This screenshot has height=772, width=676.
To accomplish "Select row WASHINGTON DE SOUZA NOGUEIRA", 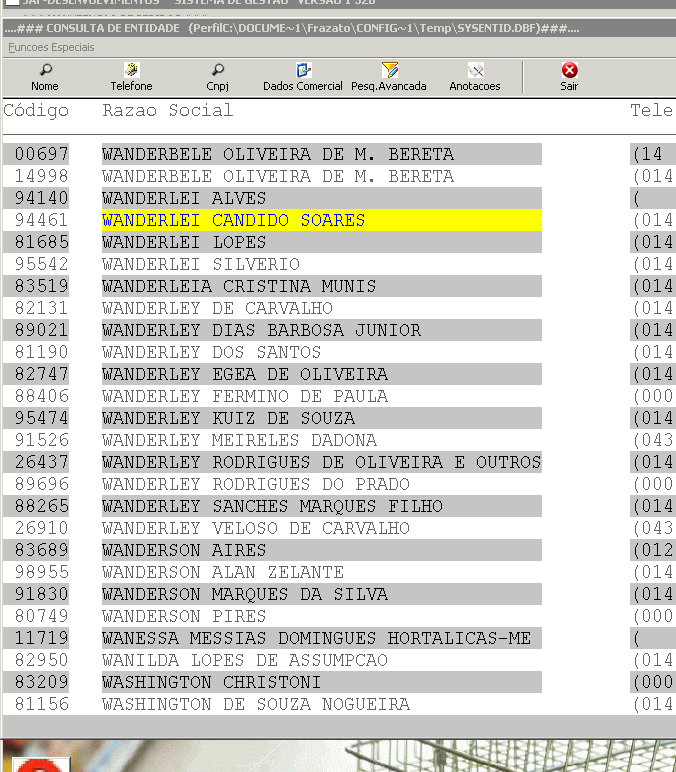I will tap(322, 704).
